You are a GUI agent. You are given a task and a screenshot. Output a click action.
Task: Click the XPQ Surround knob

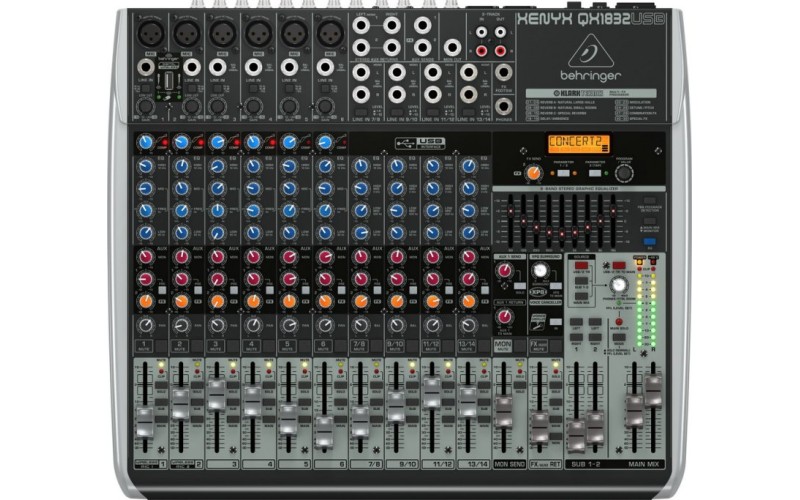click(x=539, y=270)
